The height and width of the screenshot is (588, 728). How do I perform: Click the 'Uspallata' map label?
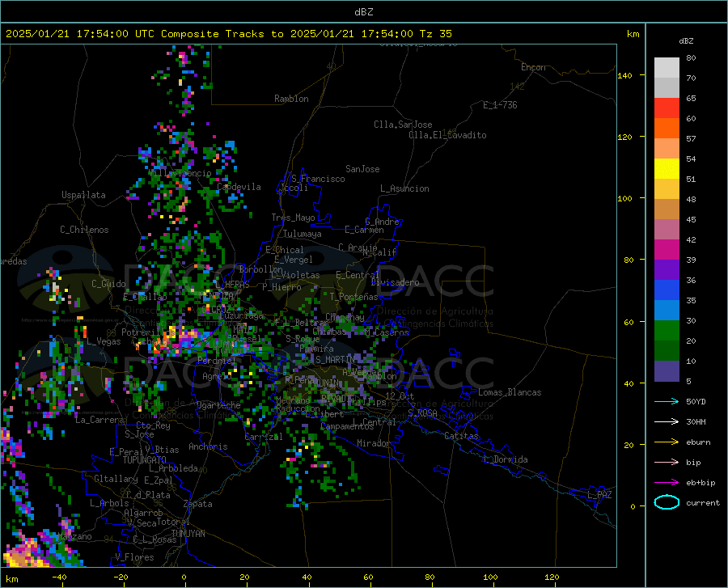tap(83, 195)
